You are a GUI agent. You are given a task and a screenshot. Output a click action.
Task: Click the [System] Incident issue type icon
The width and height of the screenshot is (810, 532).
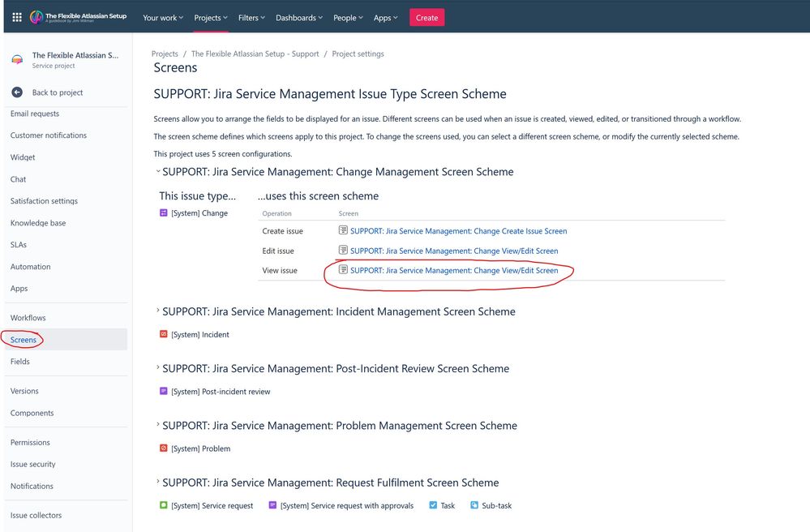163,334
